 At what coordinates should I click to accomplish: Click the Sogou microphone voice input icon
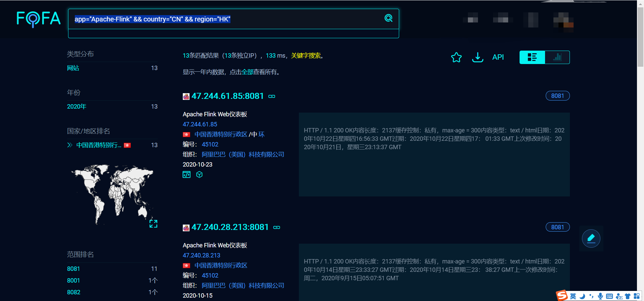coord(600,296)
